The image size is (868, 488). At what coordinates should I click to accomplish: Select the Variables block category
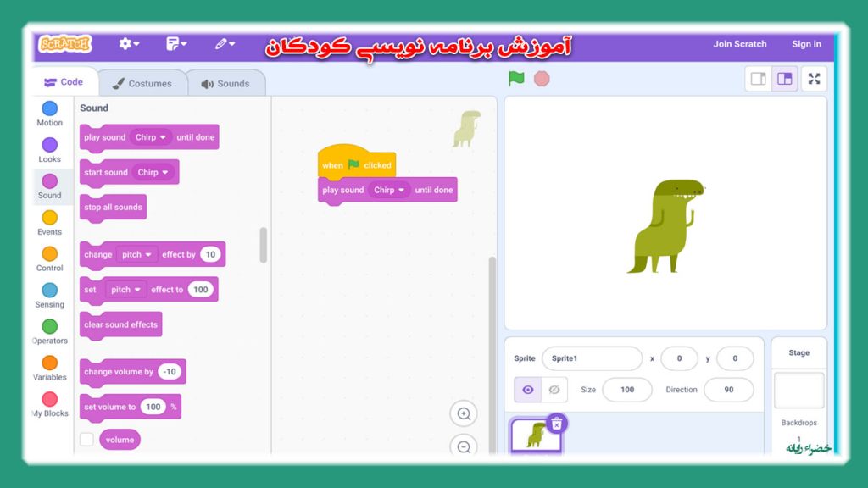pos(50,369)
